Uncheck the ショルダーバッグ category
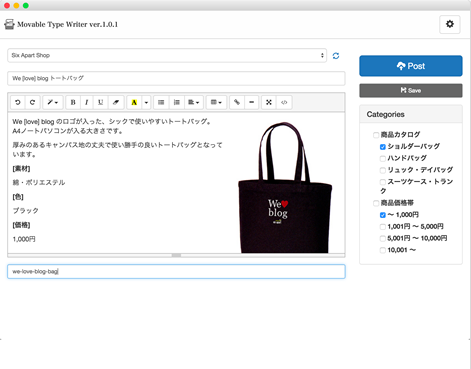Screen dimensions: 471x369 pyautogui.click(x=383, y=147)
